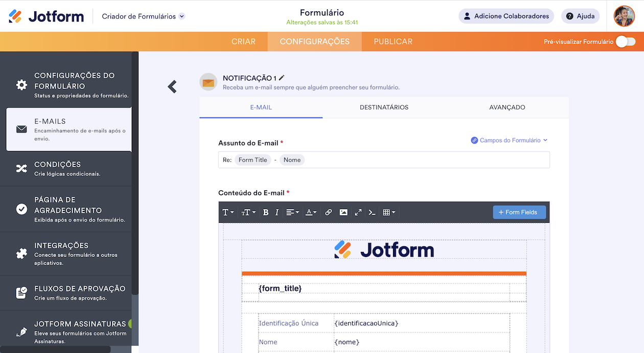Open the font family dropdown

tap(228, 212)
